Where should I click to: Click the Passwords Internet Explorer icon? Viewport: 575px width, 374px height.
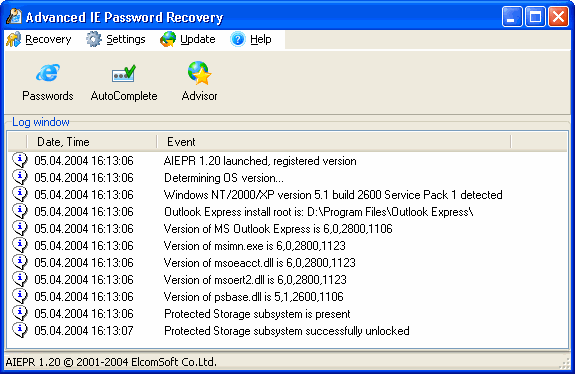point(48,72)
